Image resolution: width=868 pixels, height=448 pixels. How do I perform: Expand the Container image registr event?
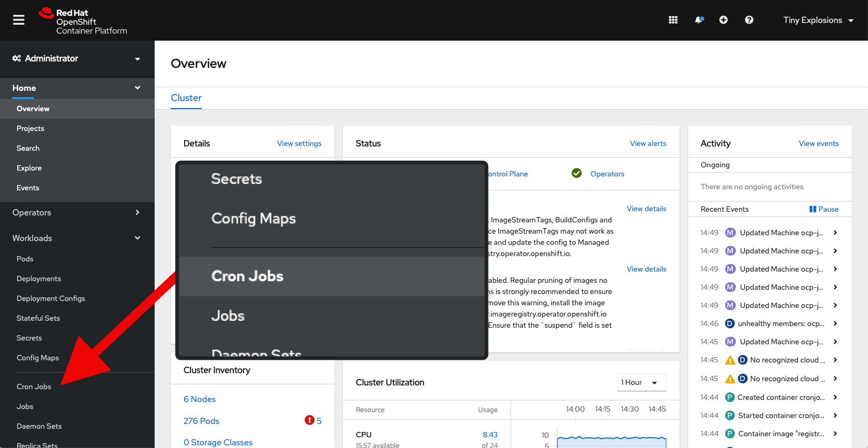(x=835, y=434)
